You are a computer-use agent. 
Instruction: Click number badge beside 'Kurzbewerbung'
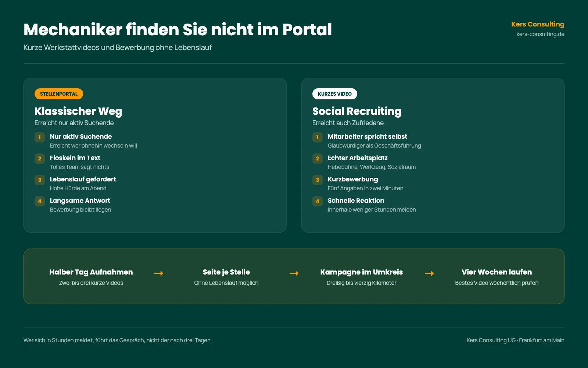[x=318, y=180]
